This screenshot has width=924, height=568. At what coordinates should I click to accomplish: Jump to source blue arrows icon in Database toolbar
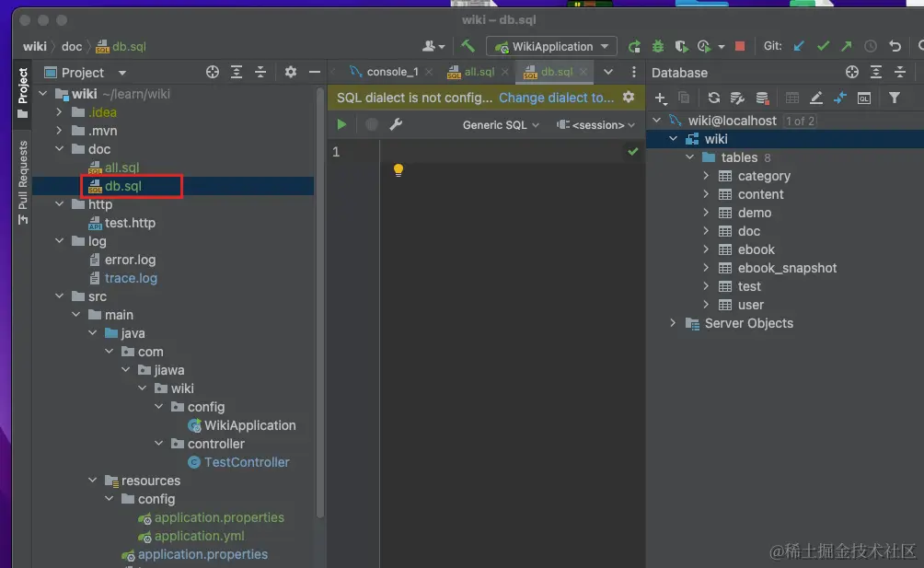point(840,98)
